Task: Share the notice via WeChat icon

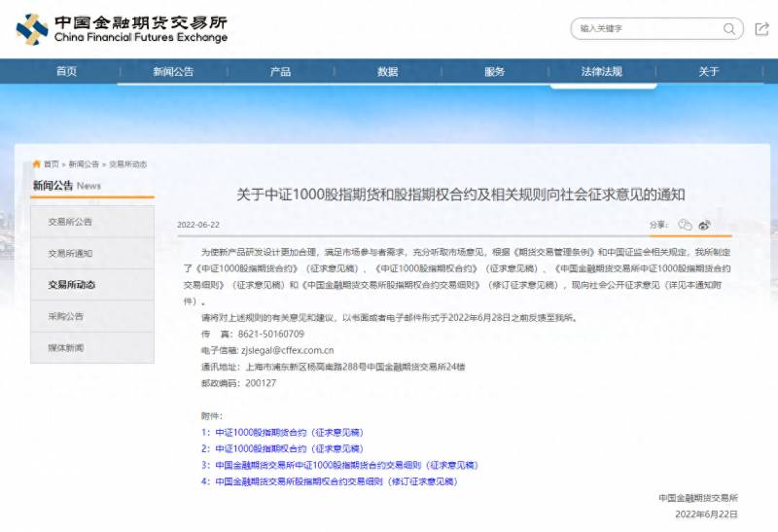Action: (685, 225)
